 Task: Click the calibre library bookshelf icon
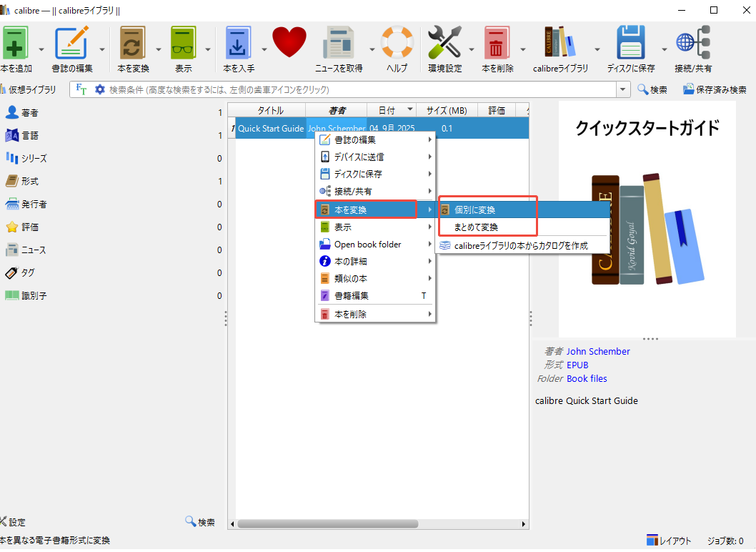(x=559, y=42)
